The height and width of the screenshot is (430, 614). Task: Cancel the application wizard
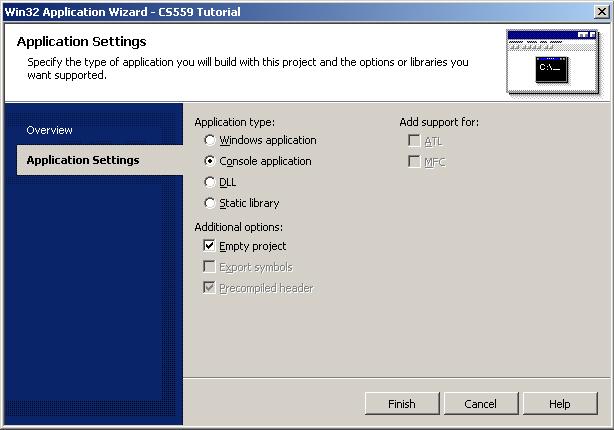[x=481, y=403]
